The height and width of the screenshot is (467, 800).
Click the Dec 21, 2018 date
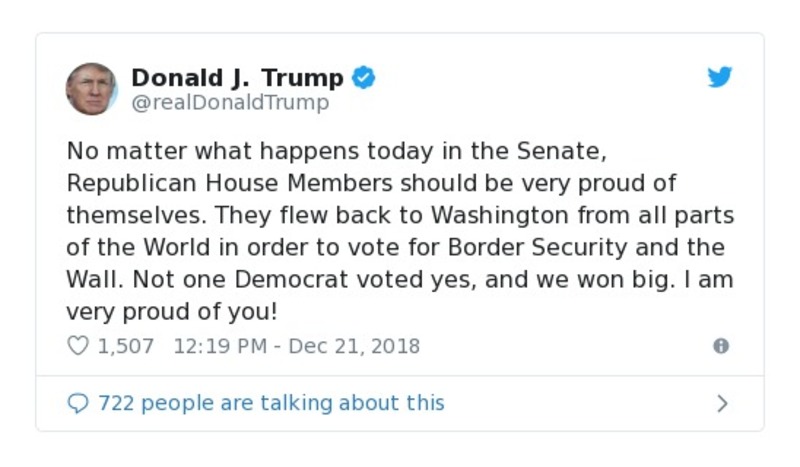pyautogui.click(x=357, y=346)
